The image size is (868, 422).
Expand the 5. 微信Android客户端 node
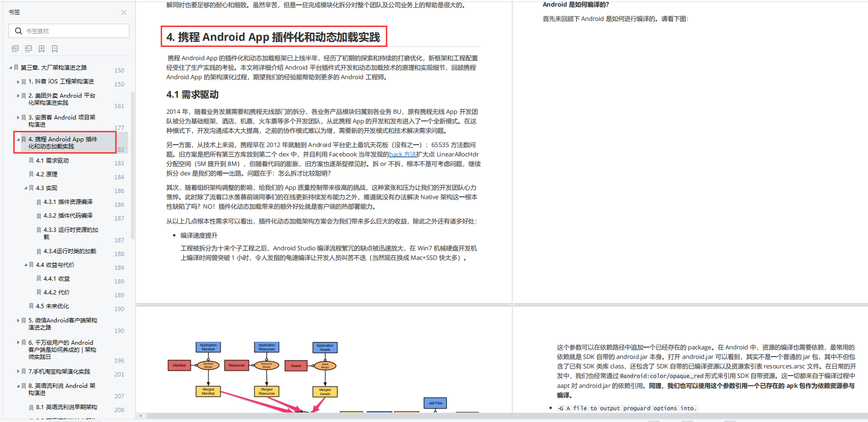18,321
